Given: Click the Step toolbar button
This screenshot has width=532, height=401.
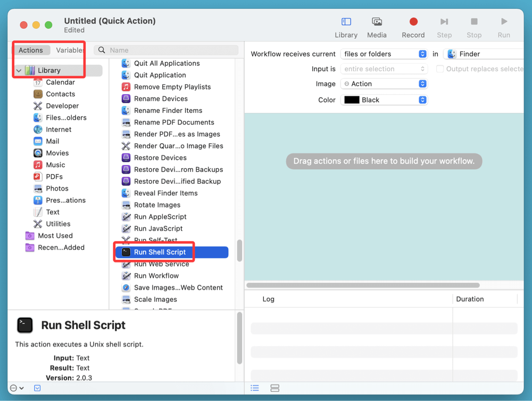Looking at the screenshot, I should [x=444, y=27].
